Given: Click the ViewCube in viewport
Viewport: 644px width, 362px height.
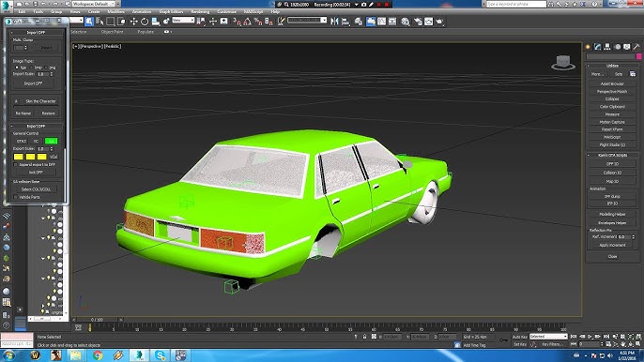Looking at the screenshot, I should click(x=563, y=63).
